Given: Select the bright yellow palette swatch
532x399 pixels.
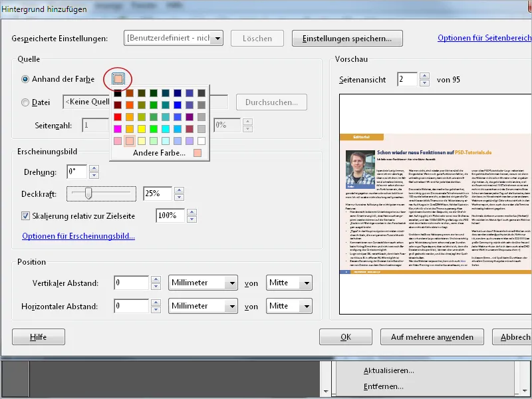Looking at the screenshot, I should pyautogui.click(x=142, y=129).
